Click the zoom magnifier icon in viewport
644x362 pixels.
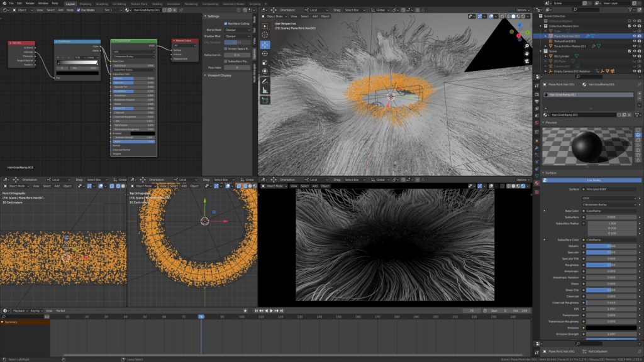525,46
